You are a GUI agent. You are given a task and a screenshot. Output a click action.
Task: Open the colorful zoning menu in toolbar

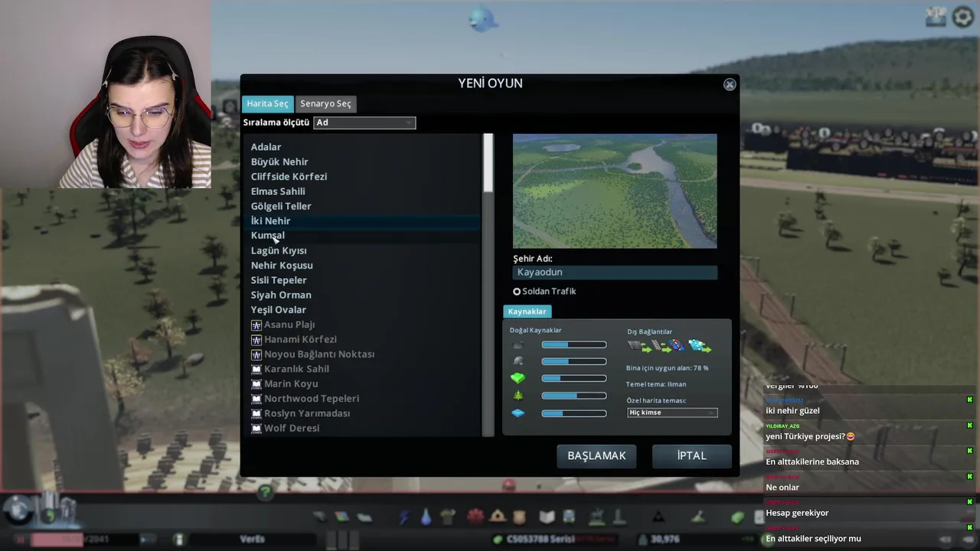[342, 517]
